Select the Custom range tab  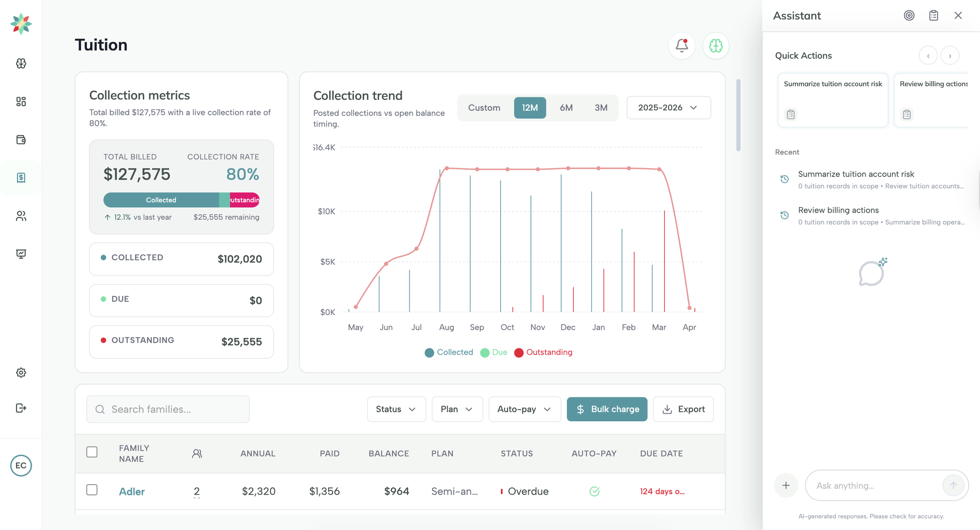(x=484, y=107)
